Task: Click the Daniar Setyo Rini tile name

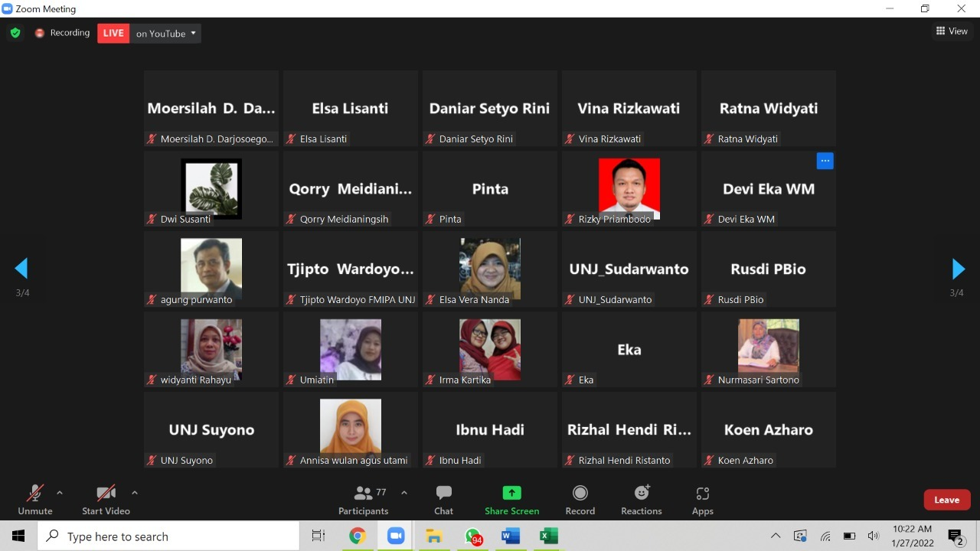Action: click(x=490, y=109)
